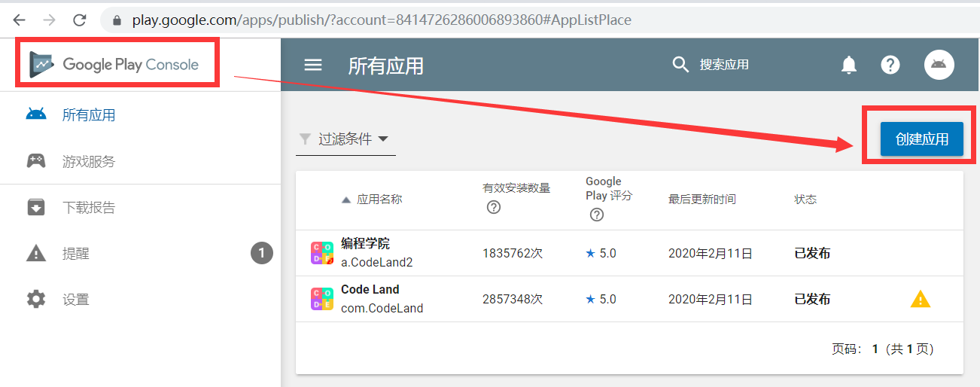
Task: Click install count 1835762次
Action: click(x=513, y=254)
